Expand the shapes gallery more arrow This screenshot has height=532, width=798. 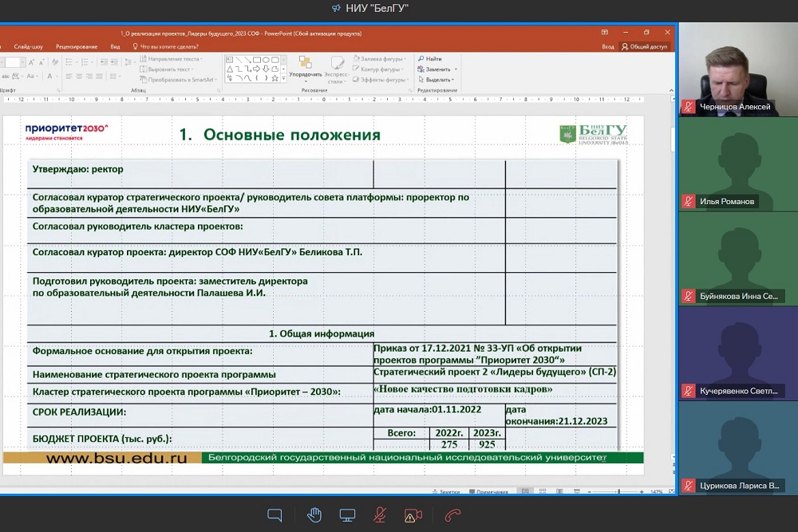tap(283, 78)
